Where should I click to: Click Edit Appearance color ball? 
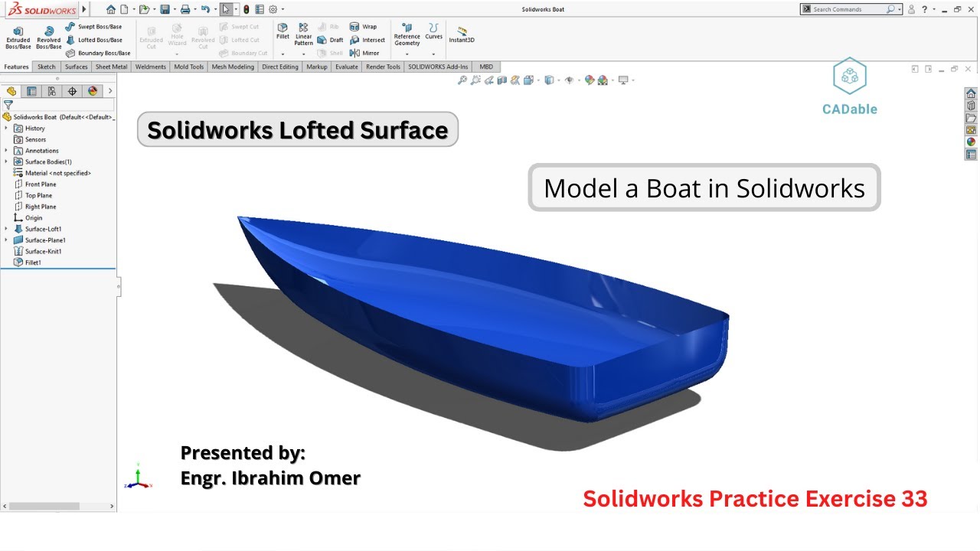589,80
